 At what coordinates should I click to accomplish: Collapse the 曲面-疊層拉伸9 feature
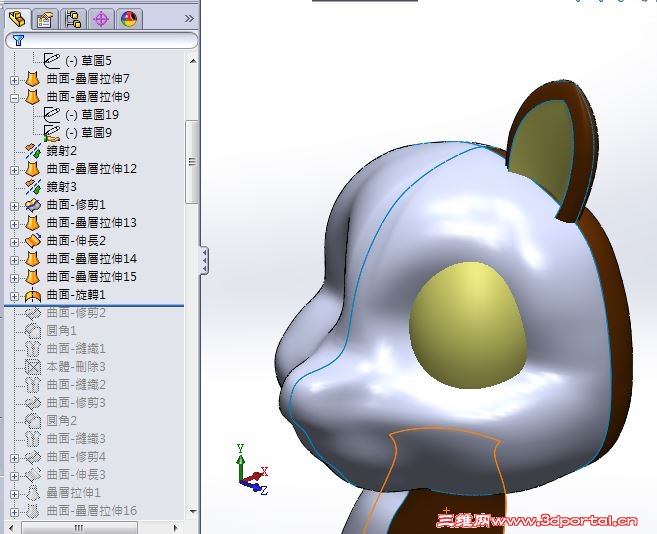click(14, 98)
